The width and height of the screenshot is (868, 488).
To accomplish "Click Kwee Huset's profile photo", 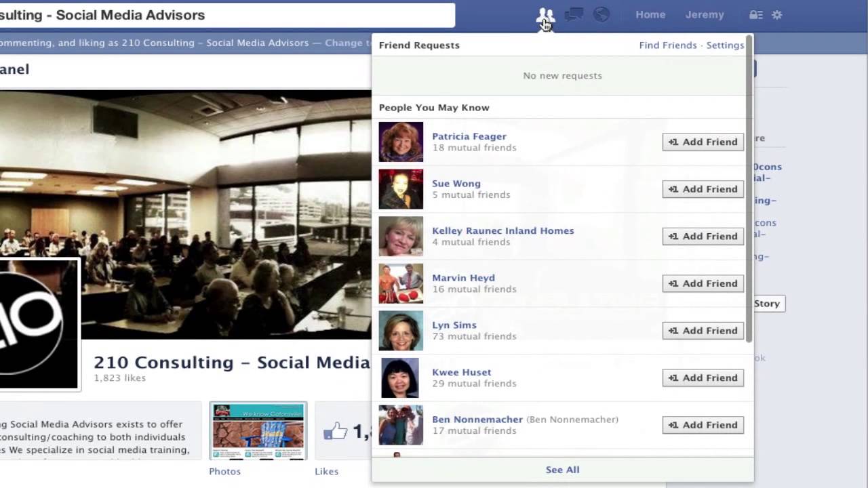I will [x=400, y=378].
